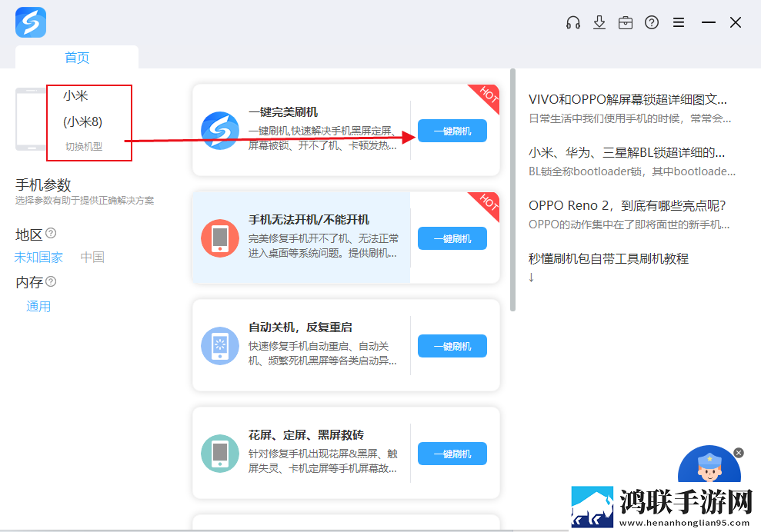Screen dimensions: 761x532
Task: Click the app logo icon at top-left
Action: (31, 22)
